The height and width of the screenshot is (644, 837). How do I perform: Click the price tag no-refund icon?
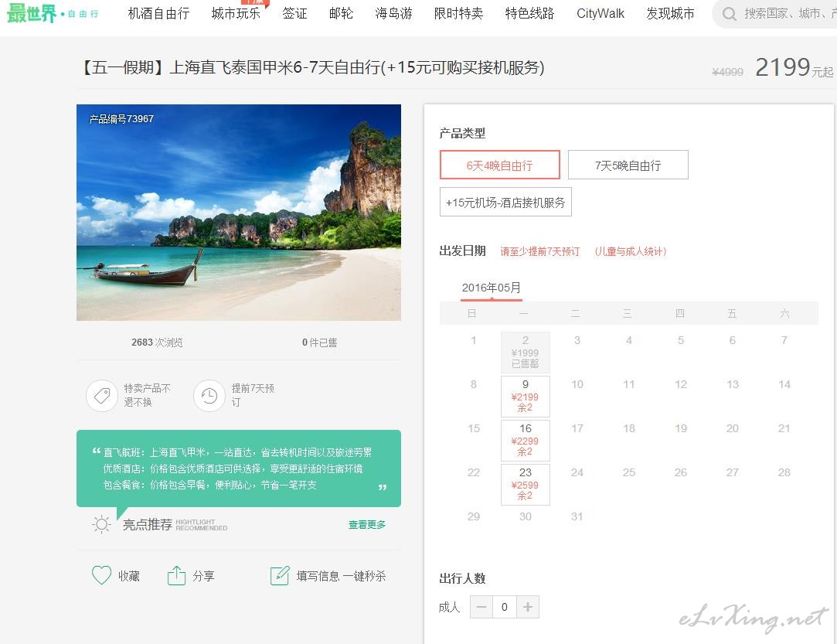click(102, 396)
